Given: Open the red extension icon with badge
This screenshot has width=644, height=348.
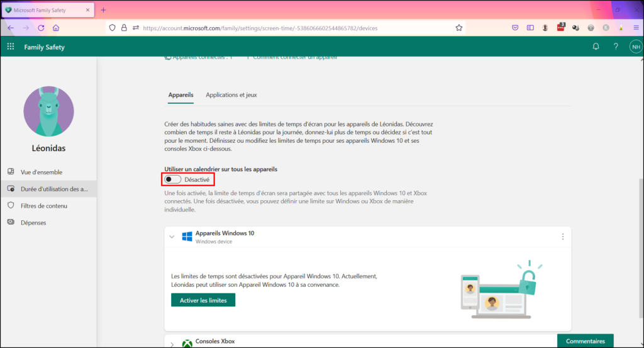Looking at the screenshot, I should pos(560,27).
